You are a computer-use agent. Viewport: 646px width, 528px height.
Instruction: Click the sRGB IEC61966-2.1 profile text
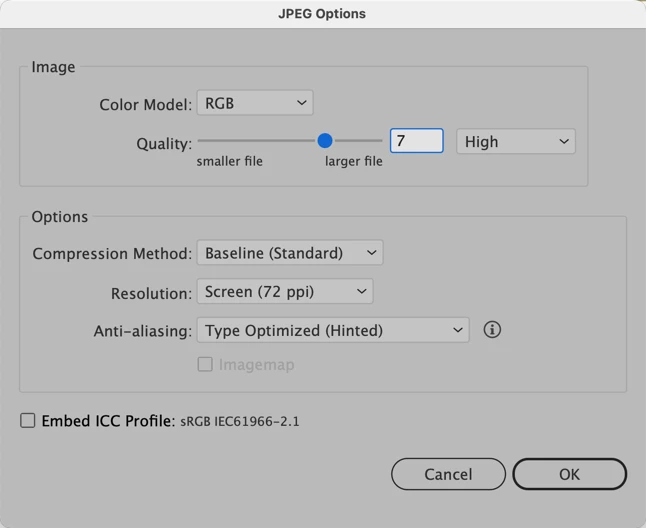[240, 422]
